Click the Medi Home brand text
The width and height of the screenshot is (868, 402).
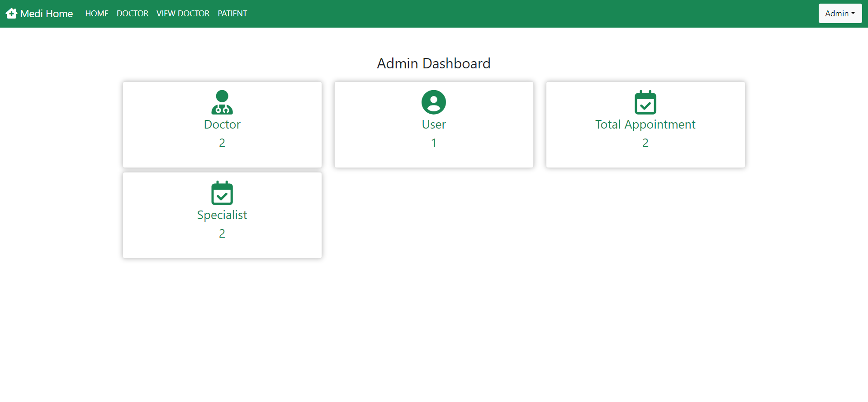tap(47, 14)
